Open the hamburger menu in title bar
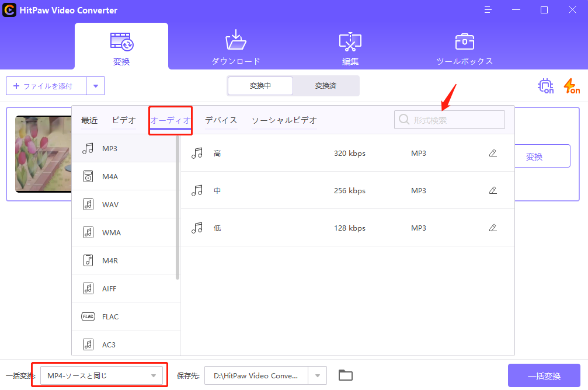 point(488,10)
